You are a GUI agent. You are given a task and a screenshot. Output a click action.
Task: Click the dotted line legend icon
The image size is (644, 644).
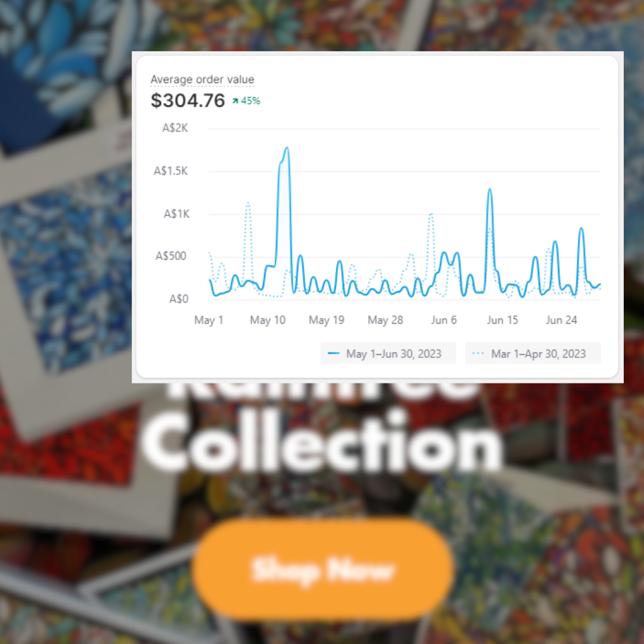[478, 354]
